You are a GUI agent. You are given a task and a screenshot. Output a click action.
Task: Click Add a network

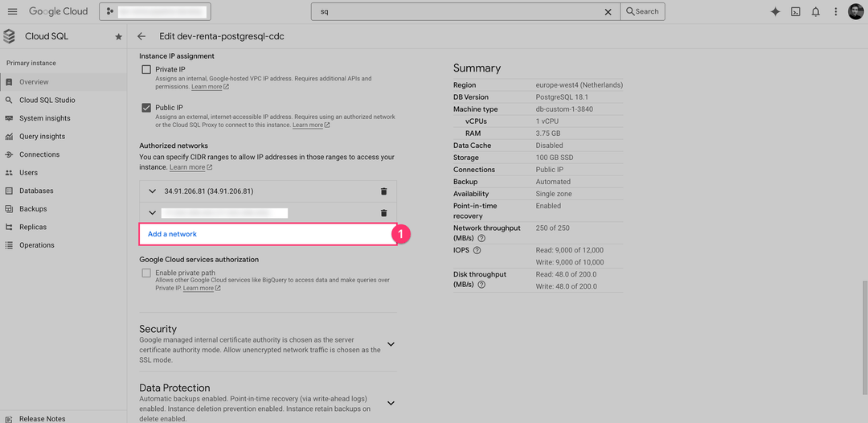pyautogui.click(x=172, y=234)
